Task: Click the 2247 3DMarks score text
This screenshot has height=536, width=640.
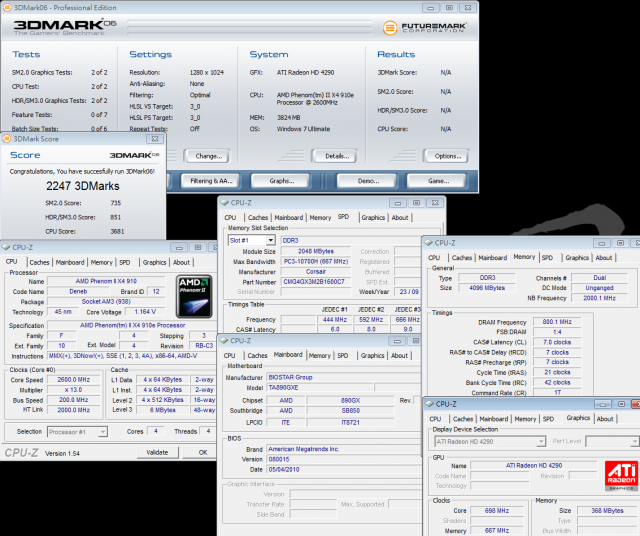Action: pyautogui.click(x=83, y=186)
